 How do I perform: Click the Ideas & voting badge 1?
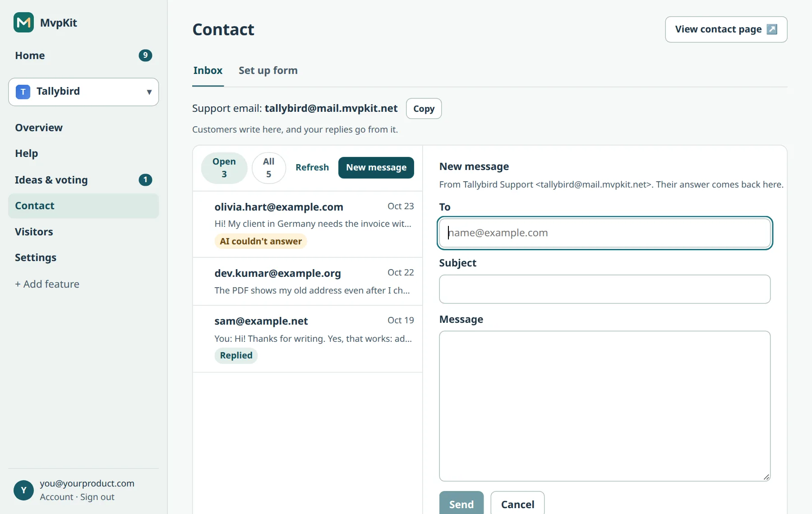145,180
